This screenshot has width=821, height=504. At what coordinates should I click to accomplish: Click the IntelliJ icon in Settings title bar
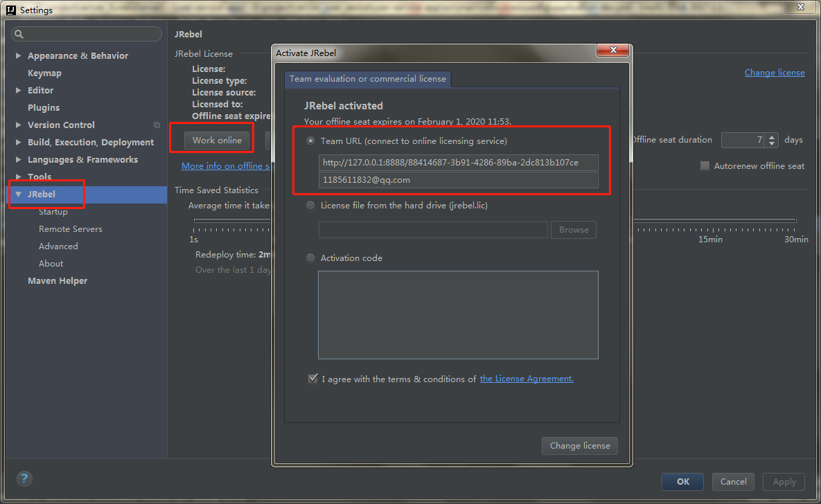pos(10,10)
